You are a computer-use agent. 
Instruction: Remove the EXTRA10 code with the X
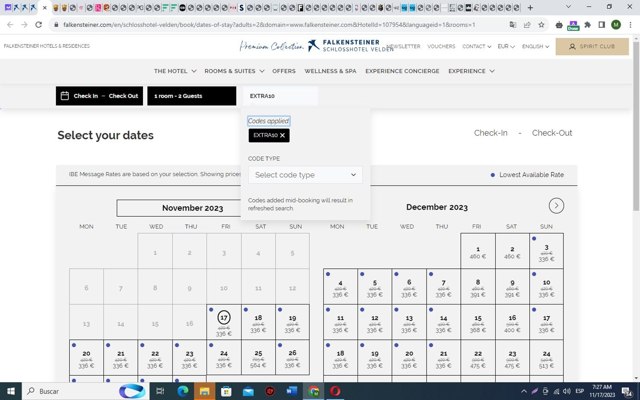[x=282, y=136]
